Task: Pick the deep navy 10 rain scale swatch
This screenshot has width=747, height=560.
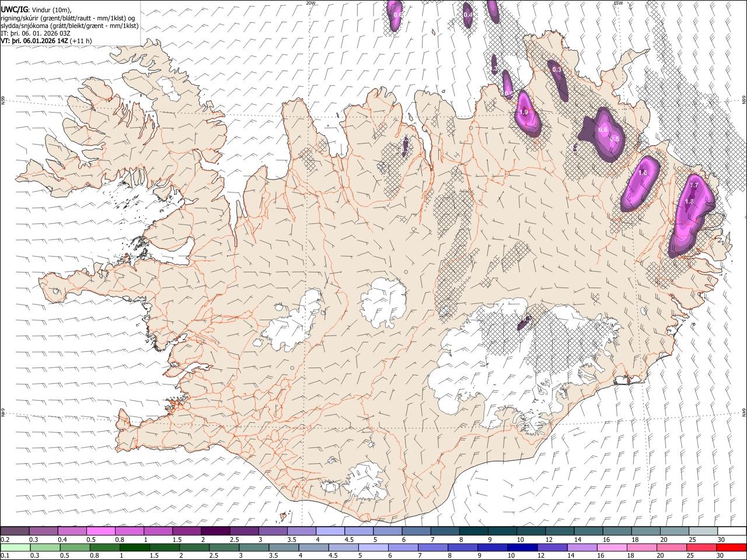Action: pyautogui.click(x=521, y=547)
